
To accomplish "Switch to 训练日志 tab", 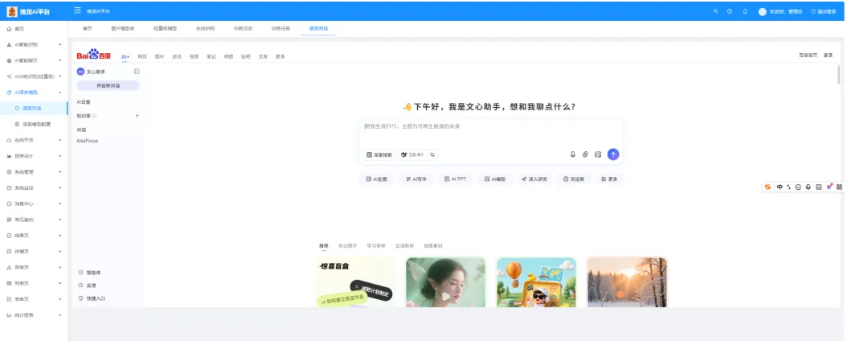I will coord(243,27).
